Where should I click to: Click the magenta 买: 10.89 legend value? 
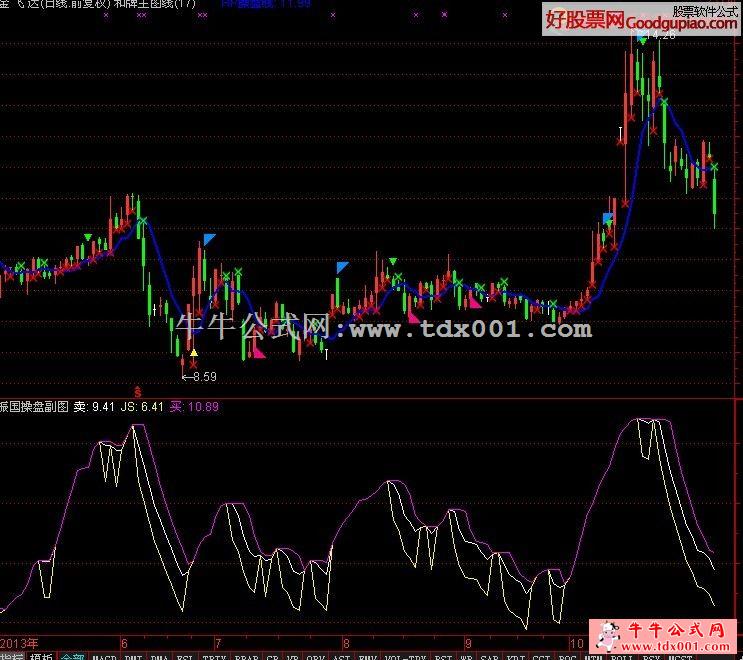(x=193, y=407)
